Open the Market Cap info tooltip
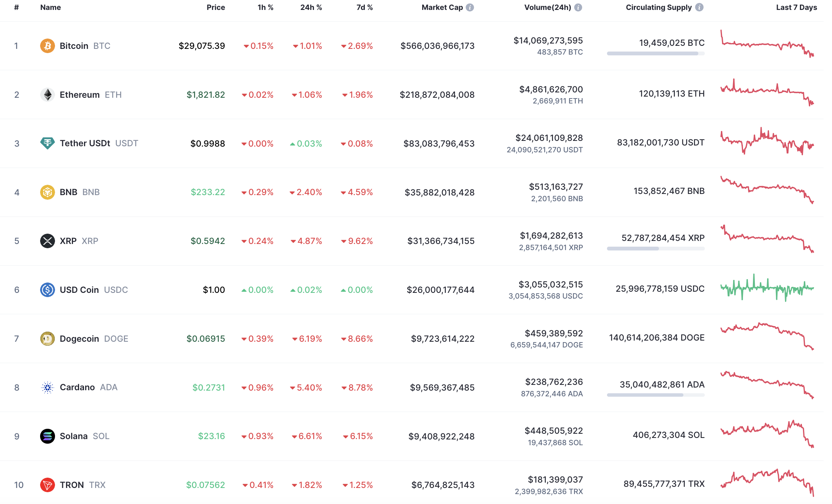This screenshot has width=832, height=504. (x=470, y=7)
